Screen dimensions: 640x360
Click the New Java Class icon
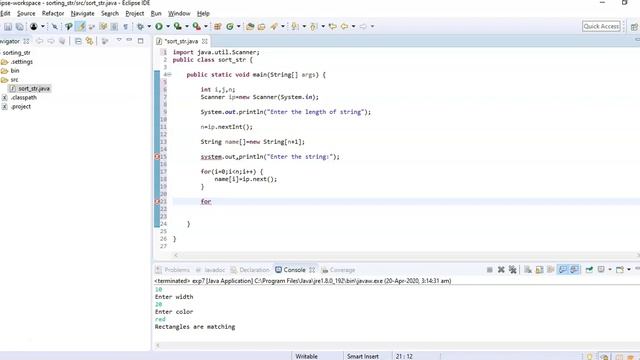[230, 27]
